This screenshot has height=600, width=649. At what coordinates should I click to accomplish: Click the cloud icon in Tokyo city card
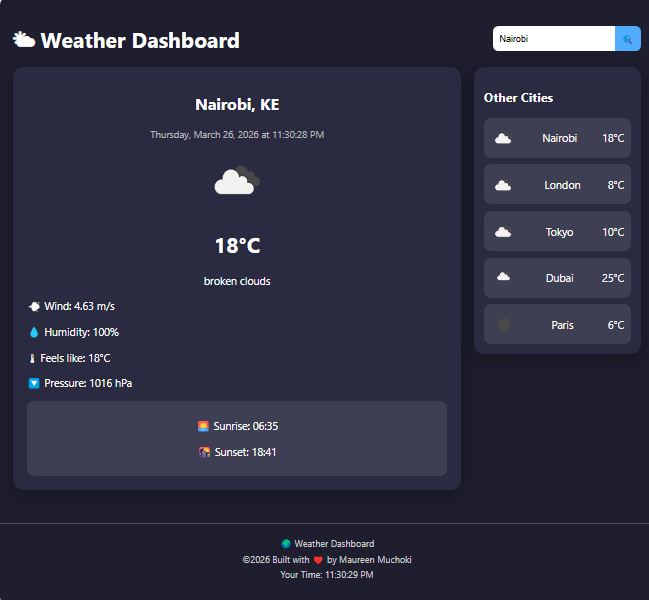click(504, 232)
